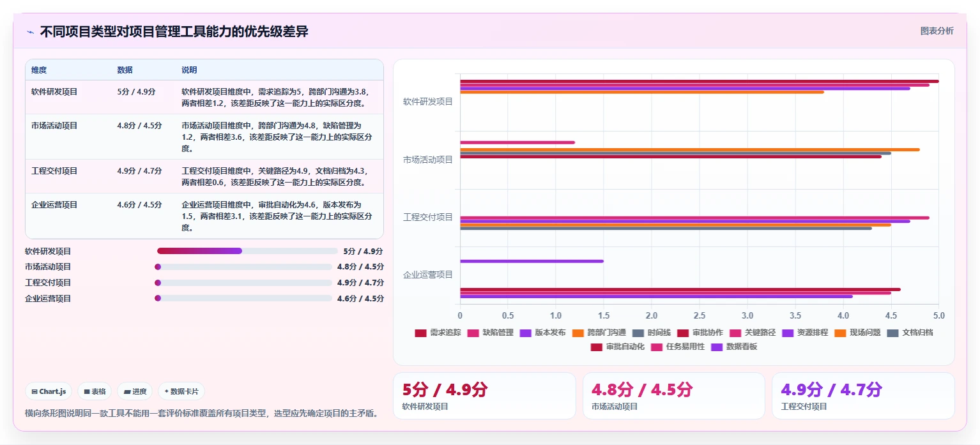This screenshot has height=445, width=980.
Task: Click the 数据卡片 chip
Action: 181,391
